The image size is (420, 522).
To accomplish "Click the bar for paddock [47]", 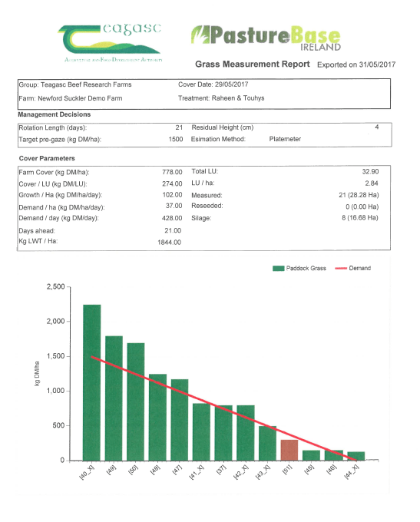I will 180,420.
